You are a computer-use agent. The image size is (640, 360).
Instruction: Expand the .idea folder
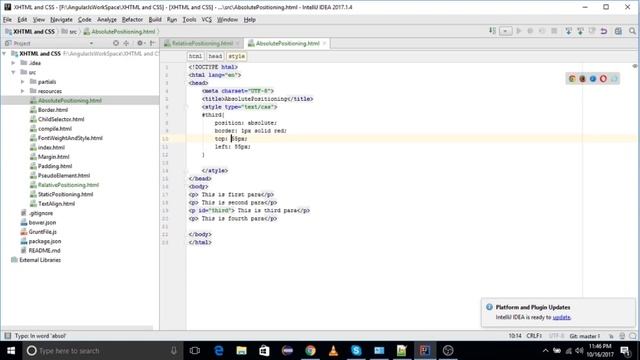pyautogui.click(x=13, y=63)
